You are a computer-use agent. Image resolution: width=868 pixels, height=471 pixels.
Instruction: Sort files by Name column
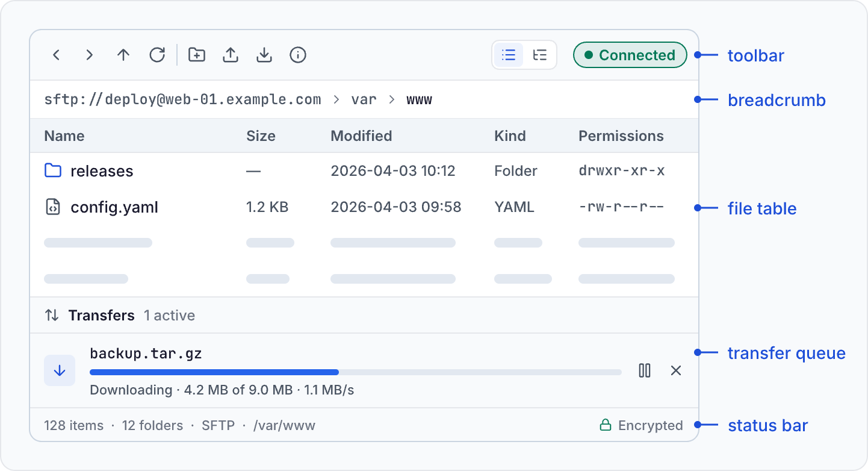tap(64, 136)
